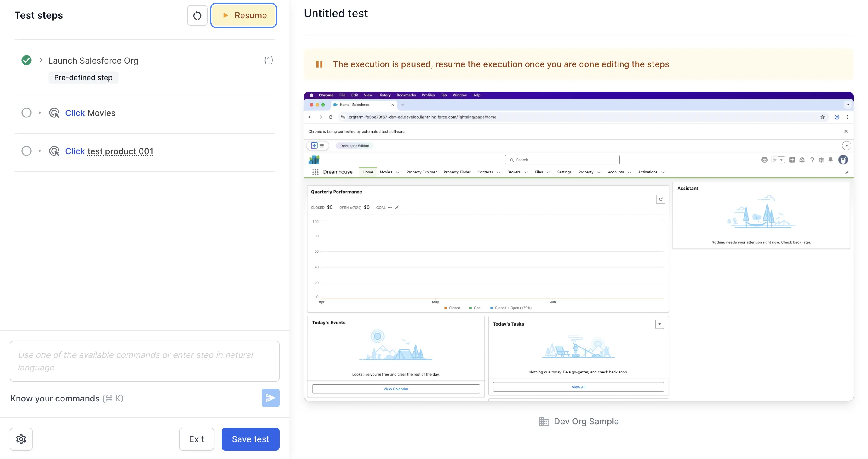Click the restart test circular arrow icon
This screenshot has height=459, width=868.
197,15
